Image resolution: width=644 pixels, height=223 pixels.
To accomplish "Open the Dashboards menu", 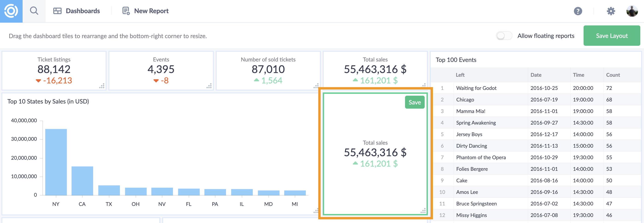I will [77, 11].
